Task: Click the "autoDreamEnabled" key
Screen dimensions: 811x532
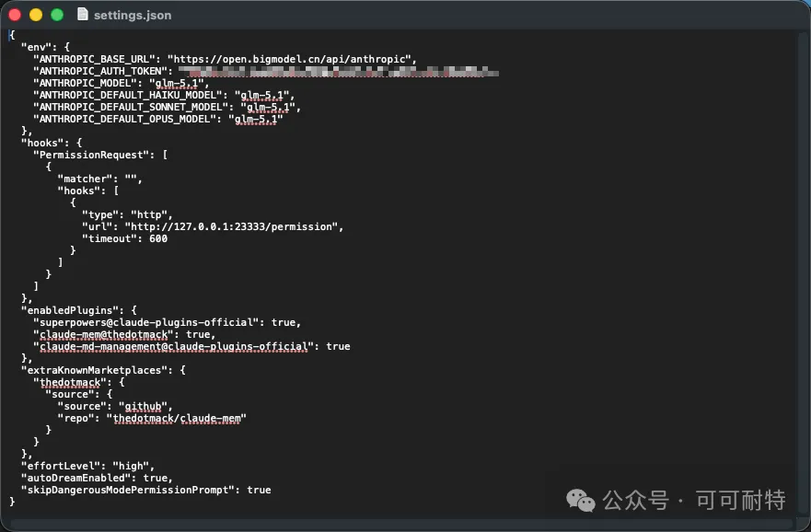Action: tap(76, 478)
